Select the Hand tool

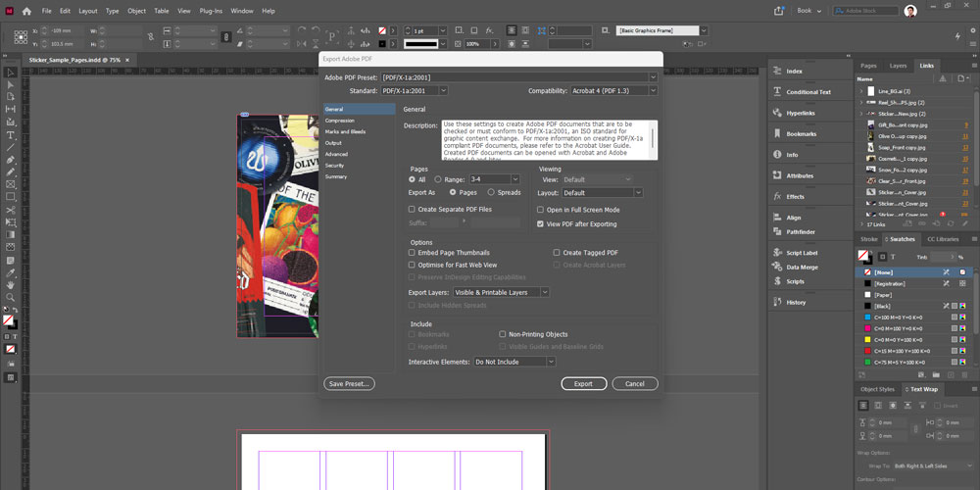(x=11, y=285)
